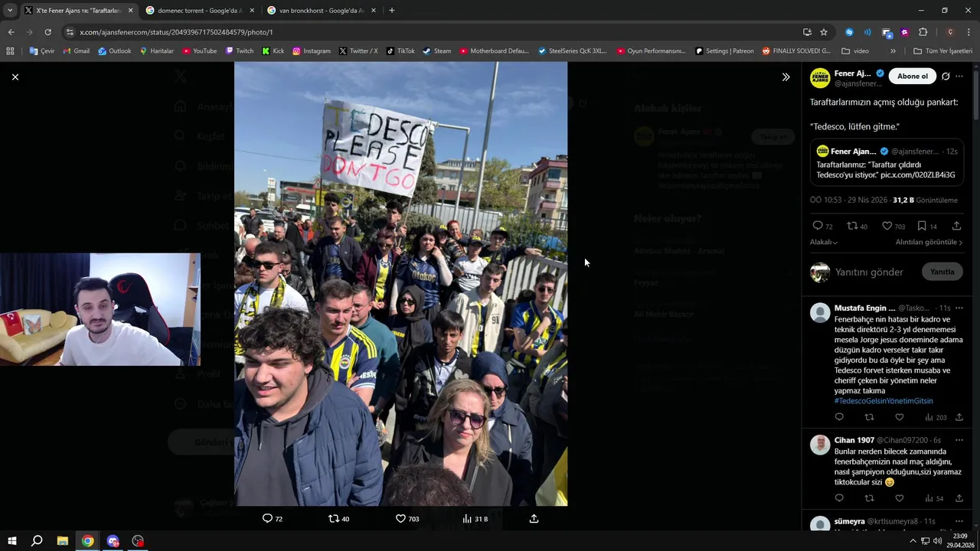Image resolution: width=980 pixels, height=551 pixels.
Task: Share the photo using the upload icon below image
Action: (x=534, y=519)
